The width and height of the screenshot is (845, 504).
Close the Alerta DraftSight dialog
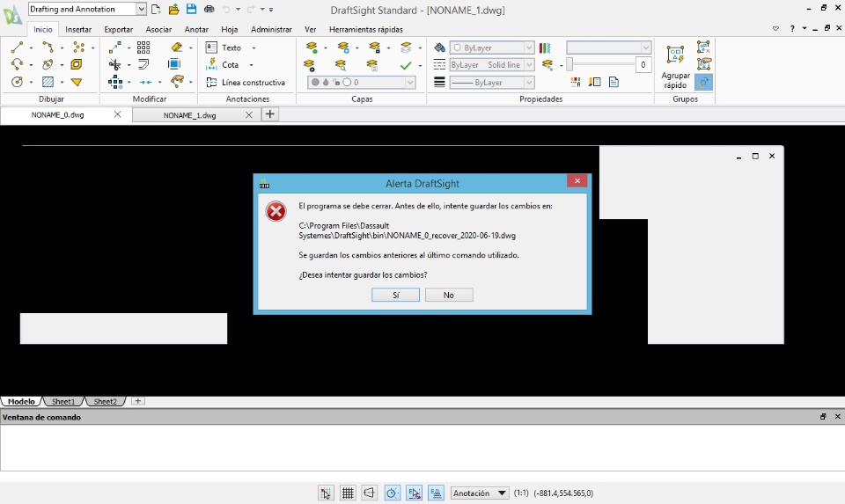[x=577, y=181]
